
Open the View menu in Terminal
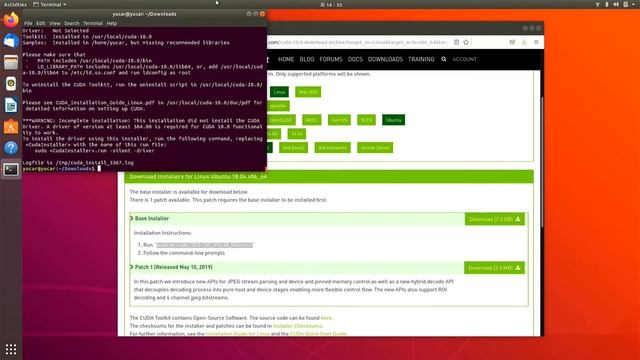(55, 24)
